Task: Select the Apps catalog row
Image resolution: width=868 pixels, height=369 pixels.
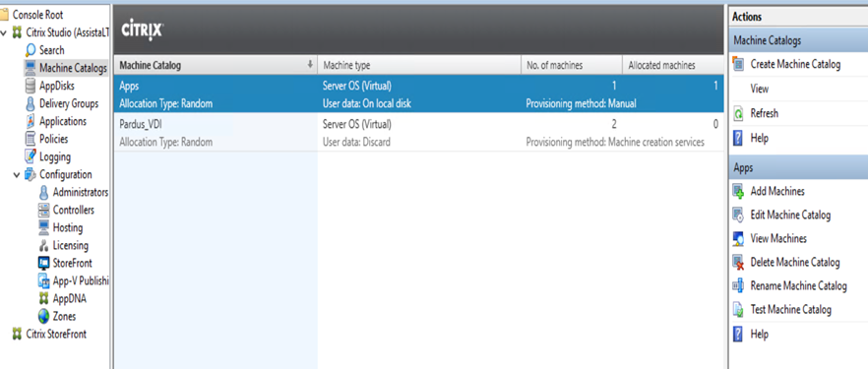Action: [x=418, y=94]
